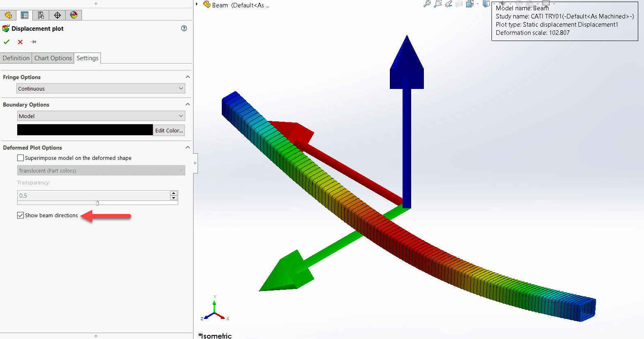Open the View Settings dropdown arrow
The height and width of the screenshot is (339, 644).
point(554,4)
